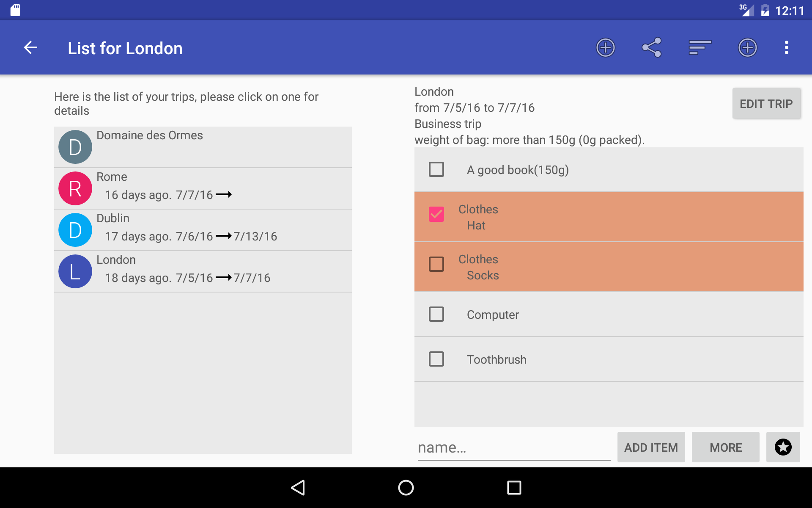
Task: Check the Computer item checkbox
Action: (x=436, y=314)
